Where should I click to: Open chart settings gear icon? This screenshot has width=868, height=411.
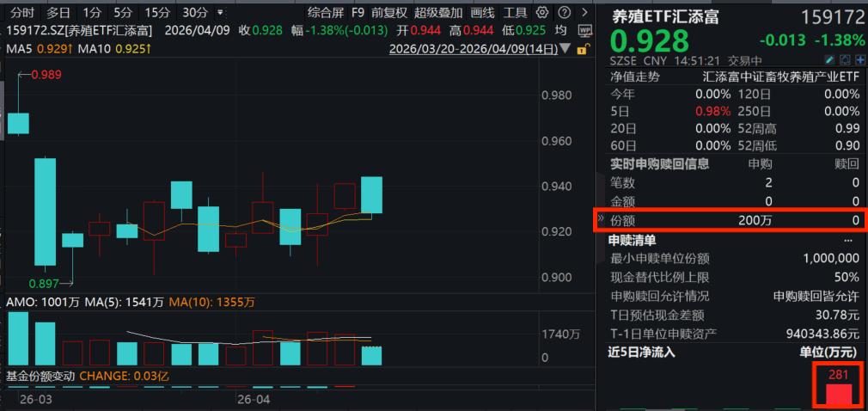point(542,13)
